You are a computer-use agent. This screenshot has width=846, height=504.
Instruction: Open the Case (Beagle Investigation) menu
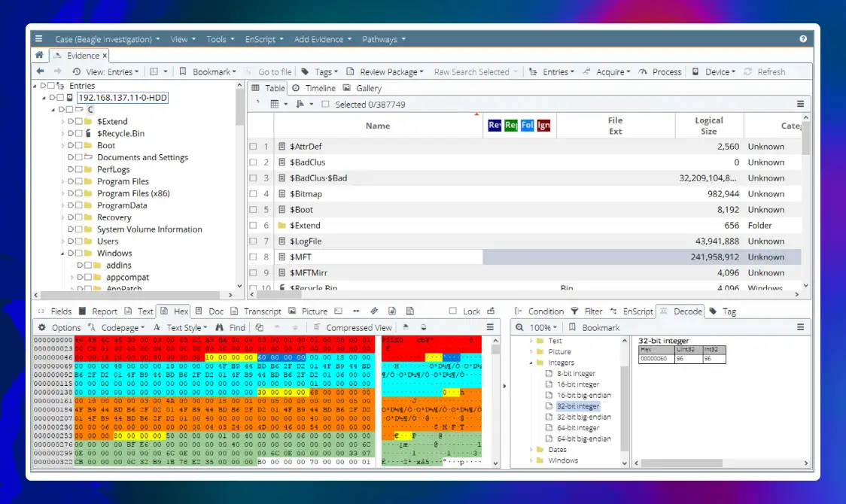pyautogui.click(x=107, y=39)
